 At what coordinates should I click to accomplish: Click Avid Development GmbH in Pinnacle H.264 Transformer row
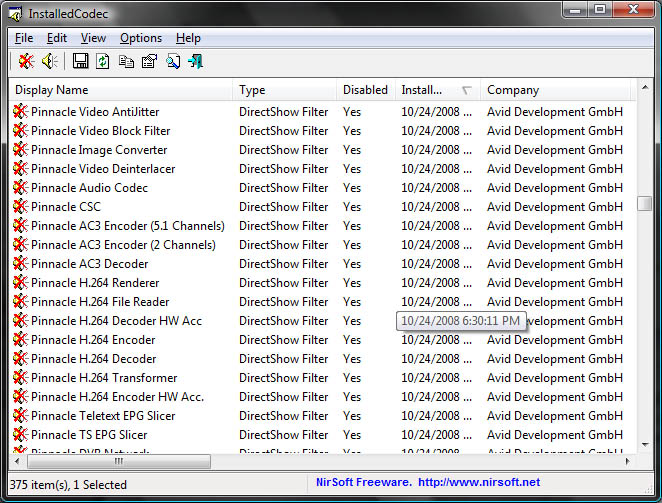pyautogui.click(x=555, y=378)
